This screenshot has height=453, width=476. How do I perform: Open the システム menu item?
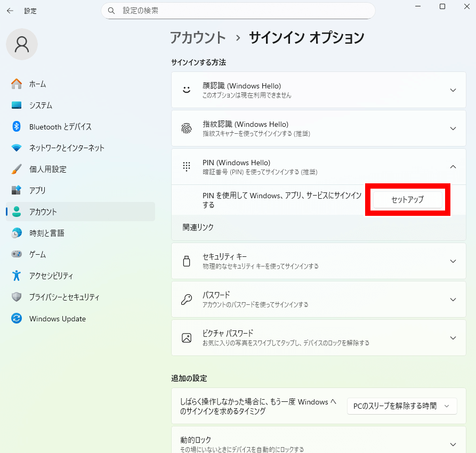pos(41,105)
